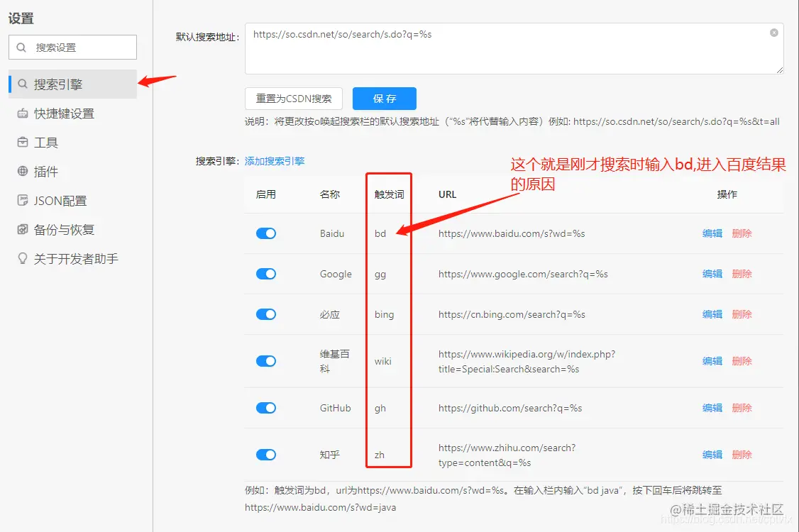Click the 快捷键设置 keyboard icon

[23, 113]
